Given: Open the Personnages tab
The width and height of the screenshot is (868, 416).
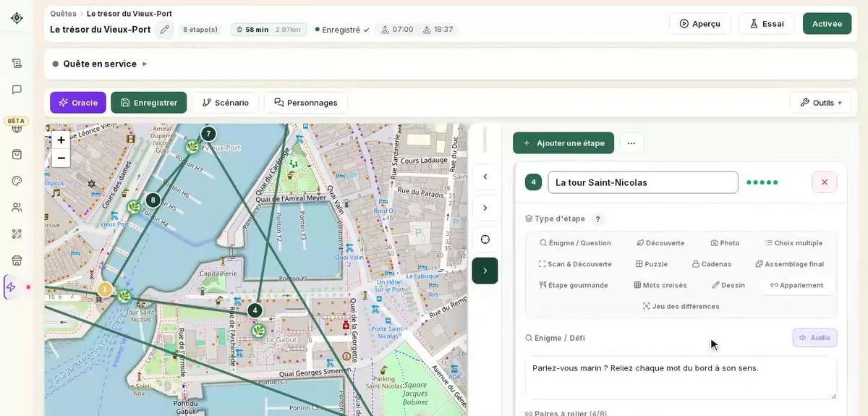Looking at the screenshot, I should pyautogui.click(x=306, y=103).
